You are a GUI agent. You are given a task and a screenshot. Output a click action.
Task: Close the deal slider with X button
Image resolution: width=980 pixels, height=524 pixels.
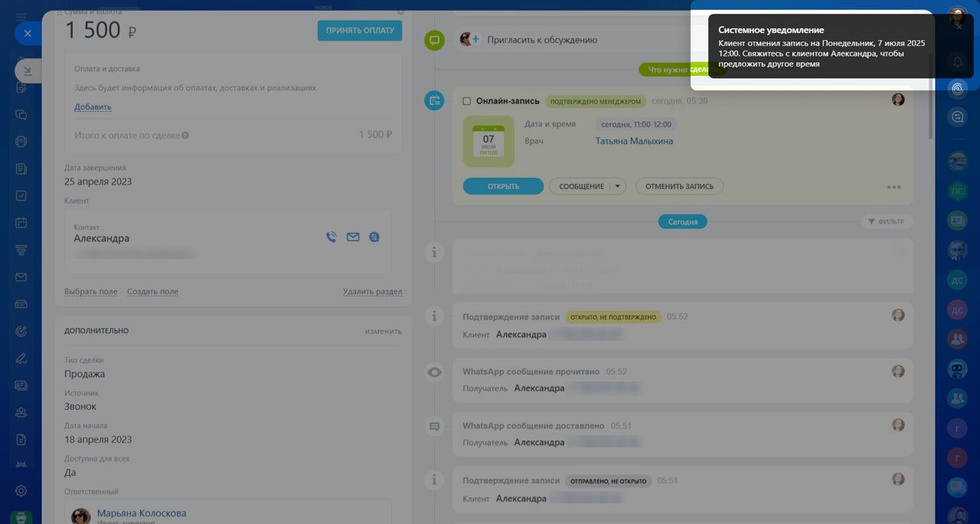click(28, 34)
